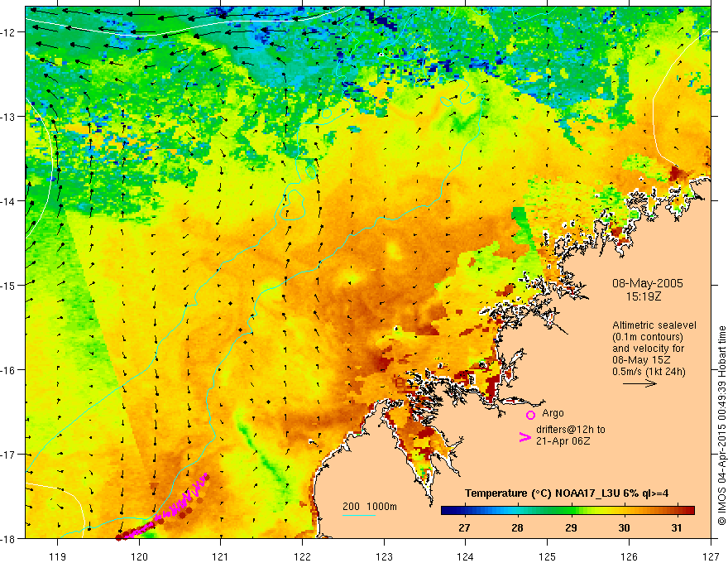This screenshot has width=728, height=563.
Task: Click longitude axis label 119
Action: pyautogui.click(x=58, y=556)
